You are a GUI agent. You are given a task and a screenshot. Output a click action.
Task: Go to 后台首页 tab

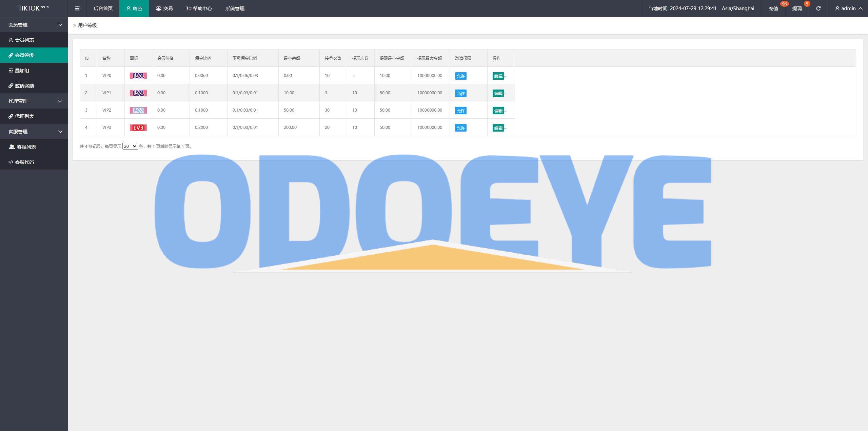coord(103,8)
